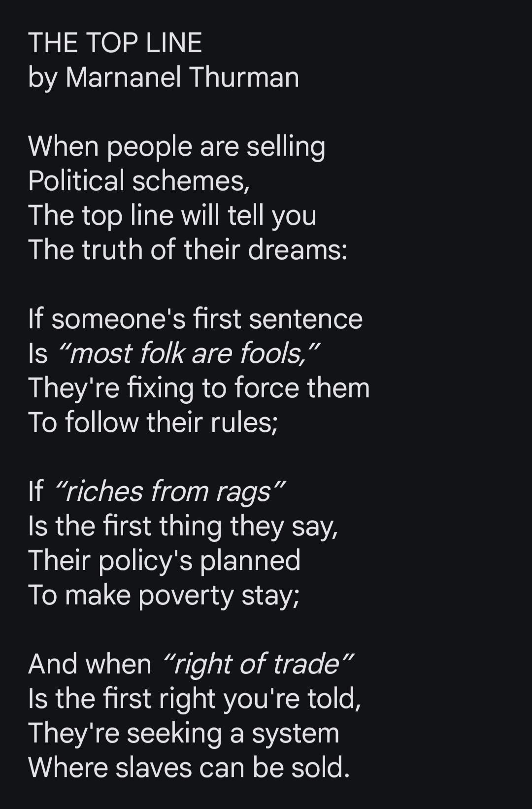Click the italic phrase "most folk are fools,"
Screen dimensions: 532x809
pos(189,353)
